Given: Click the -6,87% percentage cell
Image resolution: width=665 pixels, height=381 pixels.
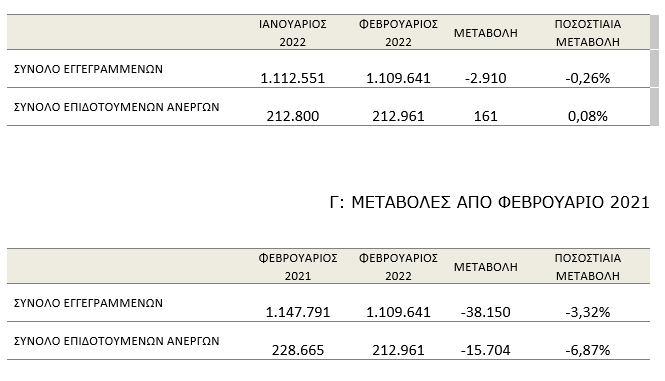Looking at the screenshot, I should click(588, 350).
